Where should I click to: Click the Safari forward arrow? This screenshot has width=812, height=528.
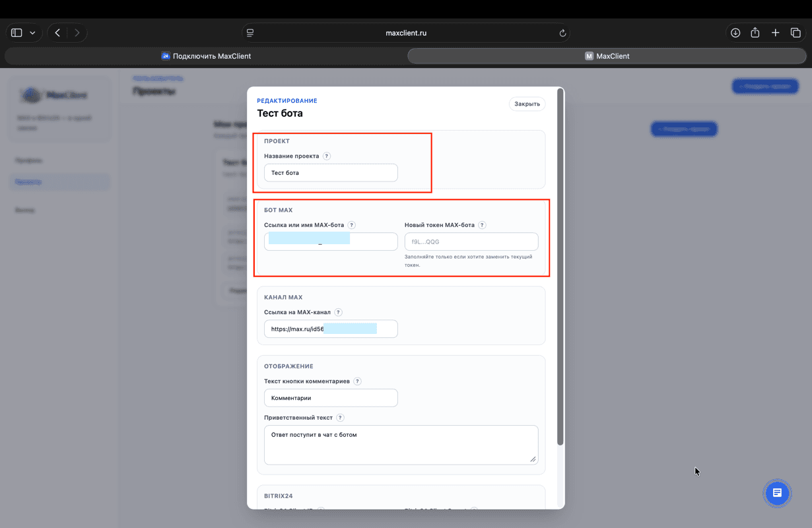point(77,32)
